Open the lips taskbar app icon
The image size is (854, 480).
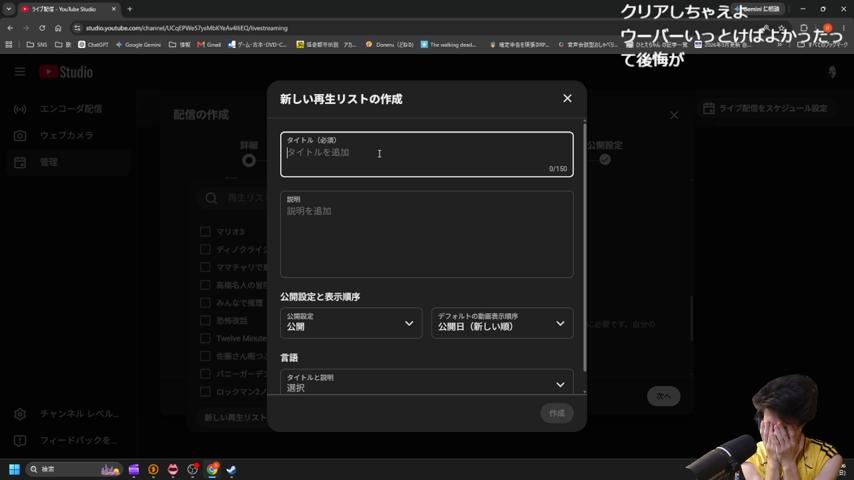pos(173,469)
